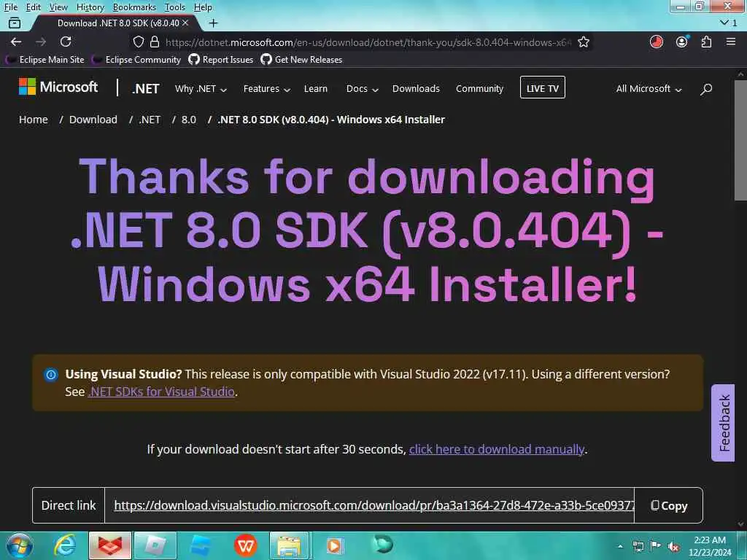Viewport: 747px width, 560px height.
Task: Click the .NET brand link in header
Action: click(146, 88)
